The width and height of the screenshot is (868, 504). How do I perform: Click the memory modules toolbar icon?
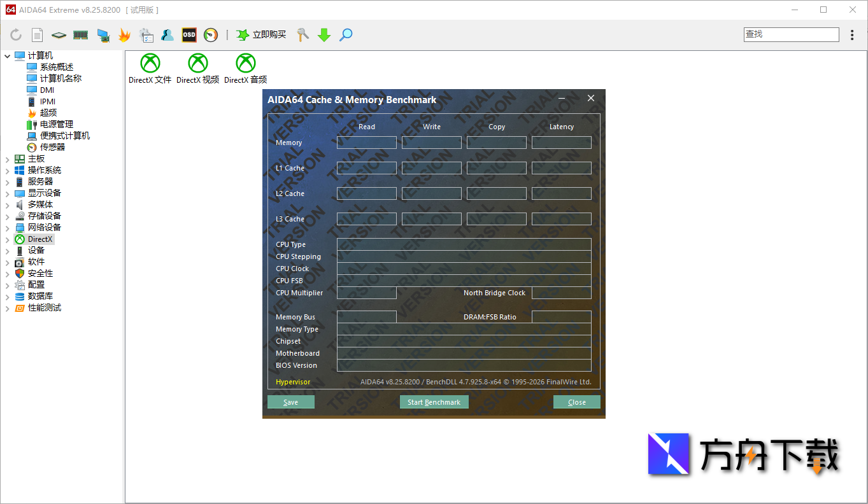[80, 35]
